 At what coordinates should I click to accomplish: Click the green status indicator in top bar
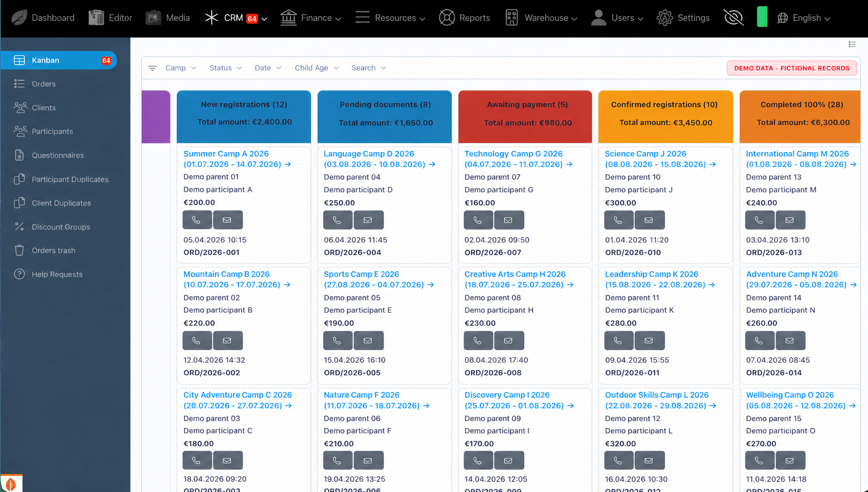(762, 17)
